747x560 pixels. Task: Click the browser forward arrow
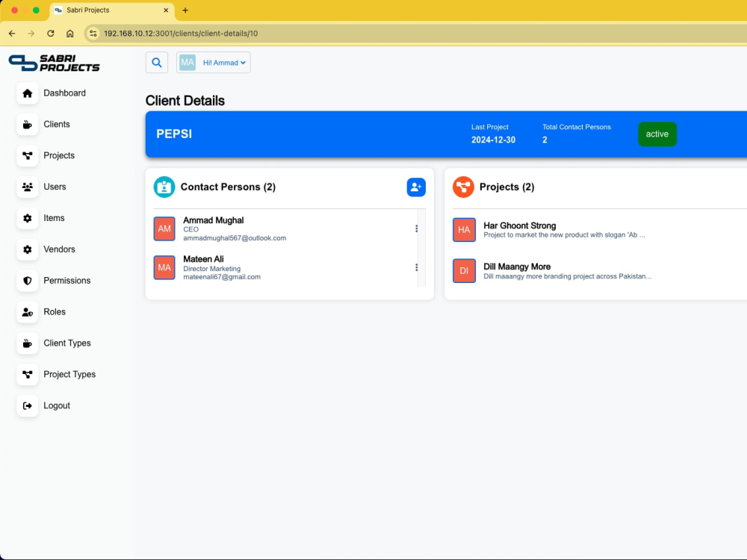[x=31, y=34]
